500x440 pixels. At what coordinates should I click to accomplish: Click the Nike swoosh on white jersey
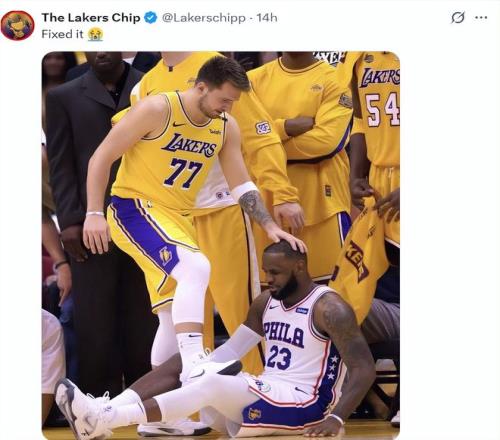pos(273,306)
